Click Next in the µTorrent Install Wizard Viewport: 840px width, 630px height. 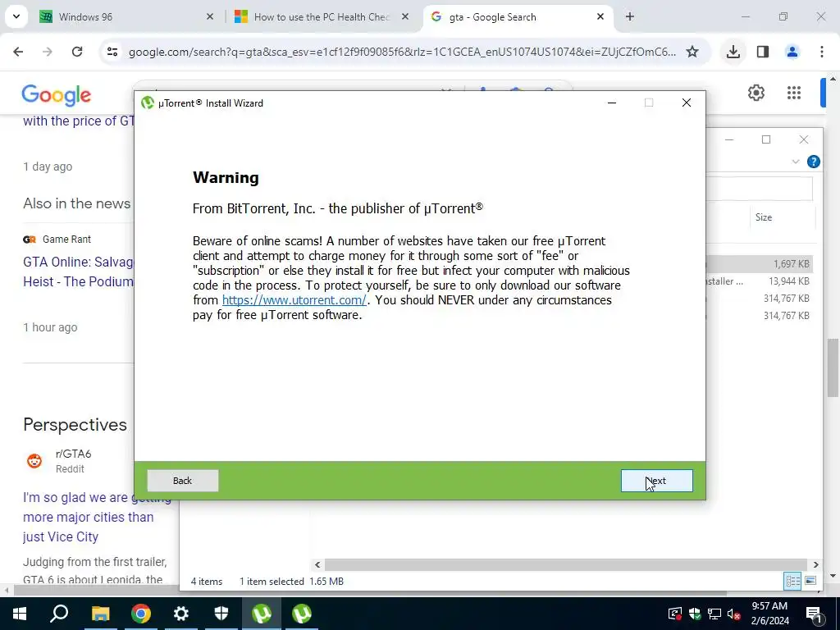tap(657, 481)
